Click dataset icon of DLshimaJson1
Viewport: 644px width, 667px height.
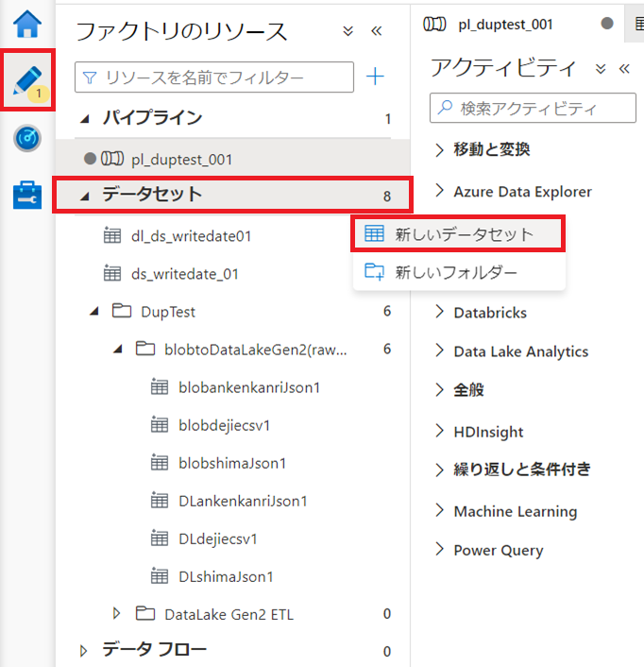coord(160,576)
